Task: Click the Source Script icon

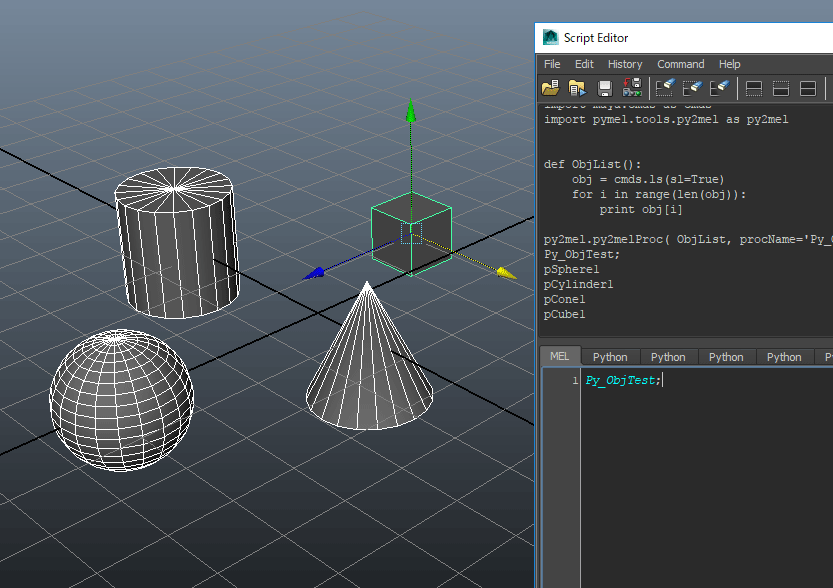Action: pyautogui.click(x=577, y=89)
